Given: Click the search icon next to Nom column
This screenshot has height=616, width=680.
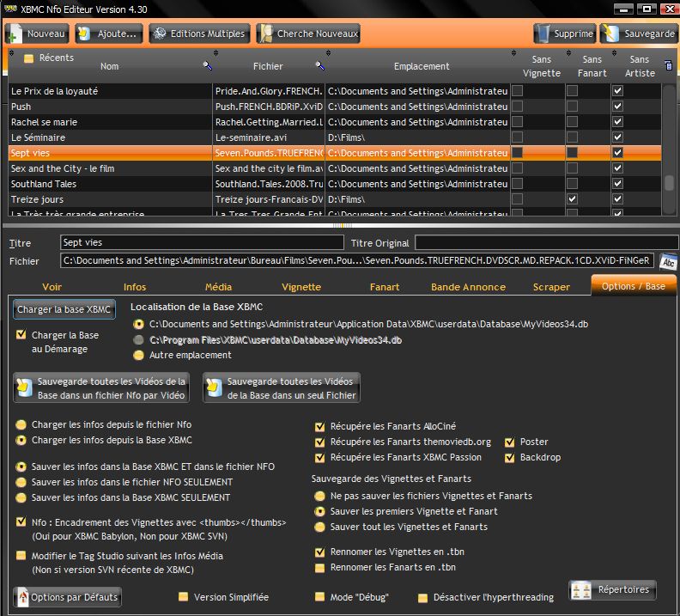Looking at the screenshot, I should point(207,65).
